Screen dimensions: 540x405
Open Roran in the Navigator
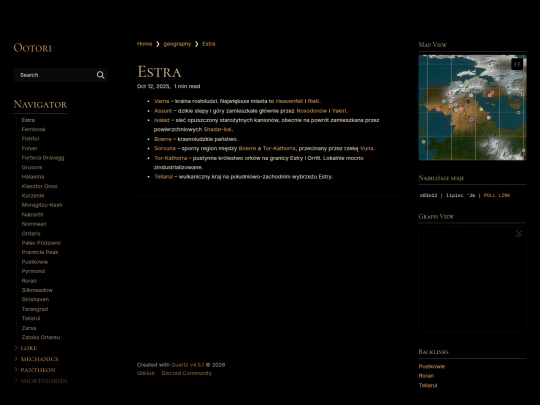[x=29, y=280]
